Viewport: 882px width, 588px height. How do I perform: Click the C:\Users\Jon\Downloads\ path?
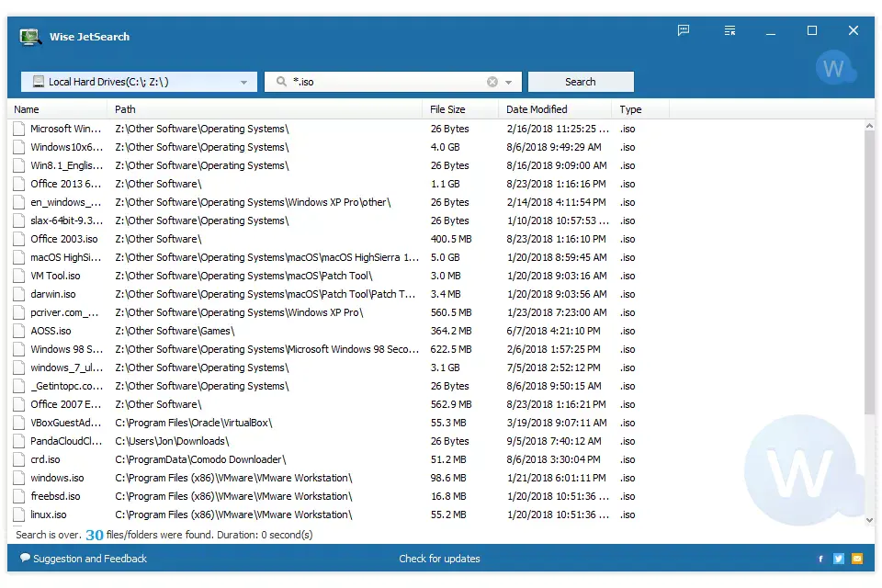[172, 442]
